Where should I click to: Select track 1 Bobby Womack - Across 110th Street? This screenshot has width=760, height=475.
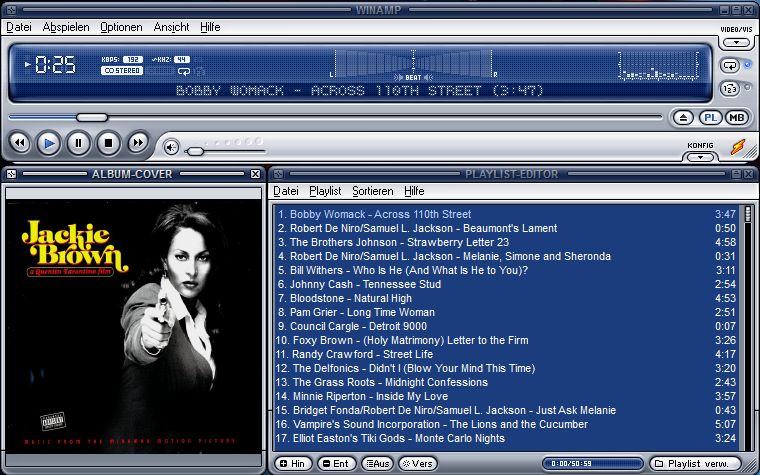pos(507,214)
